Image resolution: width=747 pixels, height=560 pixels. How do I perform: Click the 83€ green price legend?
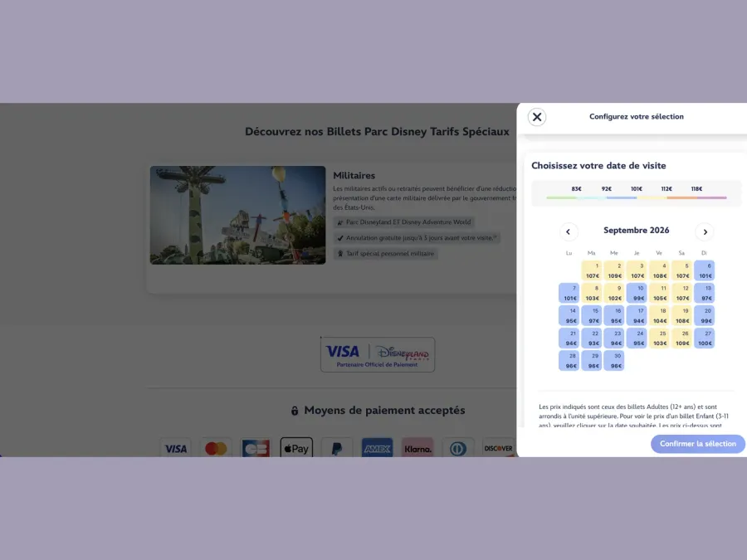577,189
